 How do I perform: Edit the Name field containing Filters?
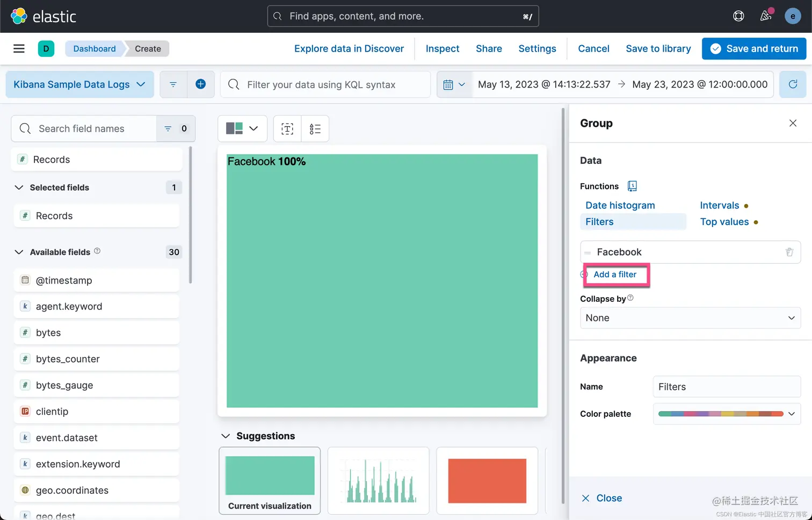pos(727,387)
